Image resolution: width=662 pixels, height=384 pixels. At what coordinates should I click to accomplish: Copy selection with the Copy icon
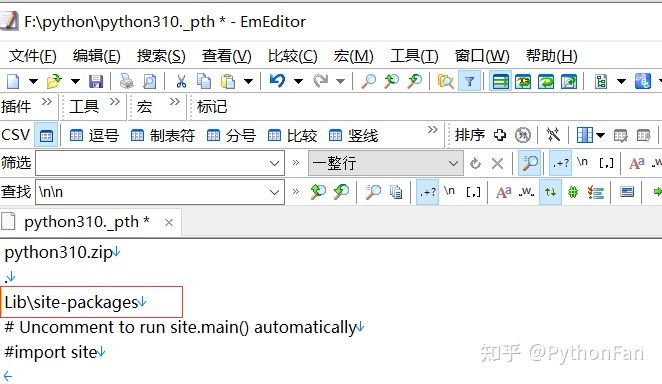204,81
